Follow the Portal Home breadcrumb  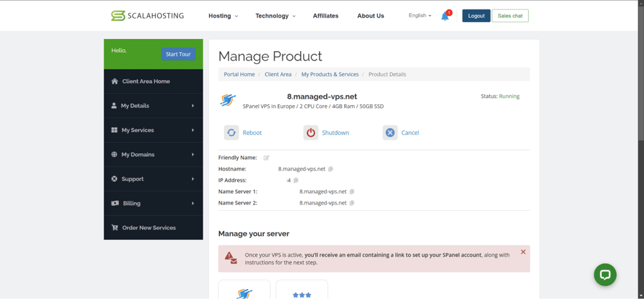[x=240, y=74]
